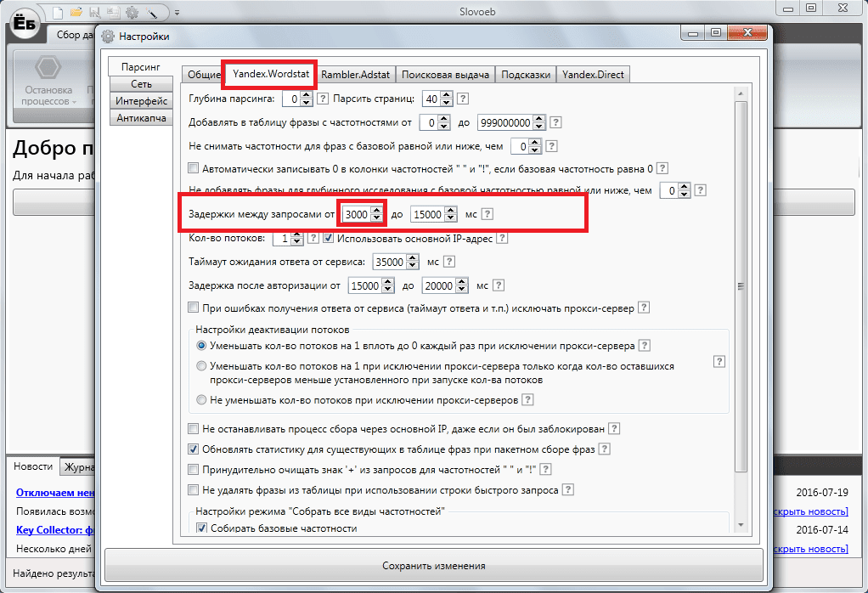The width and height of the screenshot is (868, 593).
Task: Enable Не удалять фразы из таблицы checkbox
Action: pos(193,489)
